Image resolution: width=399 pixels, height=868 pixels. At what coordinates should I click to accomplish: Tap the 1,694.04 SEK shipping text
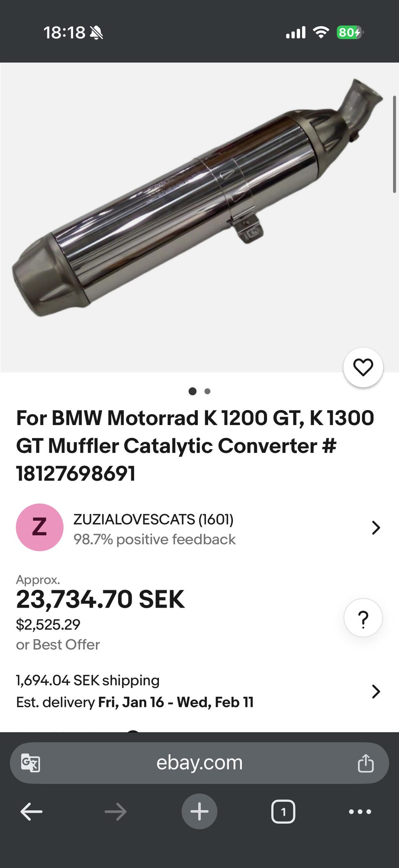click(88, 680)
